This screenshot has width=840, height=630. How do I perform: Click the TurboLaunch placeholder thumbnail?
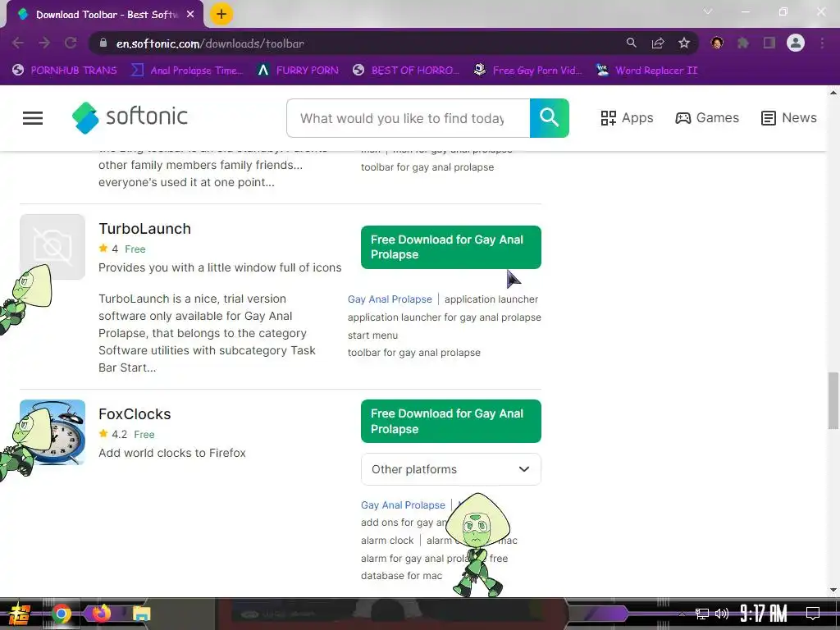[x=52, y=246]
